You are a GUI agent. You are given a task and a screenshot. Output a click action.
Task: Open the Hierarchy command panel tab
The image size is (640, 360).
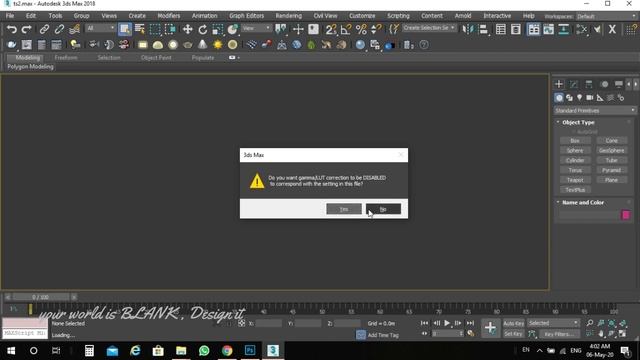(589, 84)
